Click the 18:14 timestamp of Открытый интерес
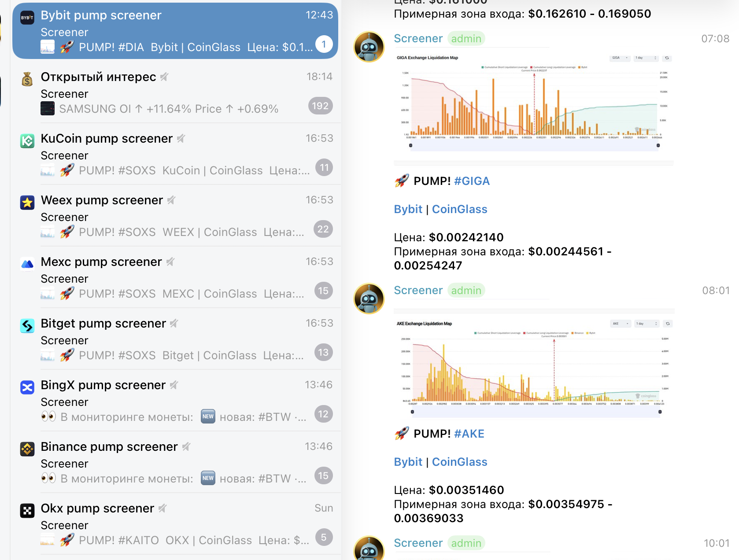This screenshot has width=739, height=560. click(319, 77)
